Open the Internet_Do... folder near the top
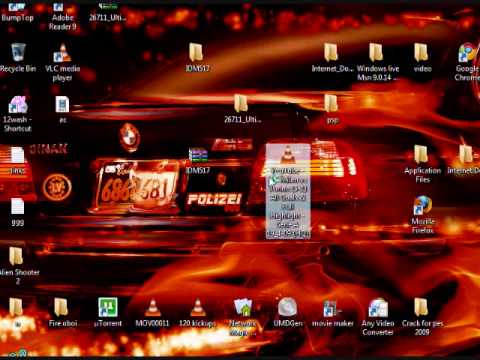 pyautogui.click(x=332, y=57)
